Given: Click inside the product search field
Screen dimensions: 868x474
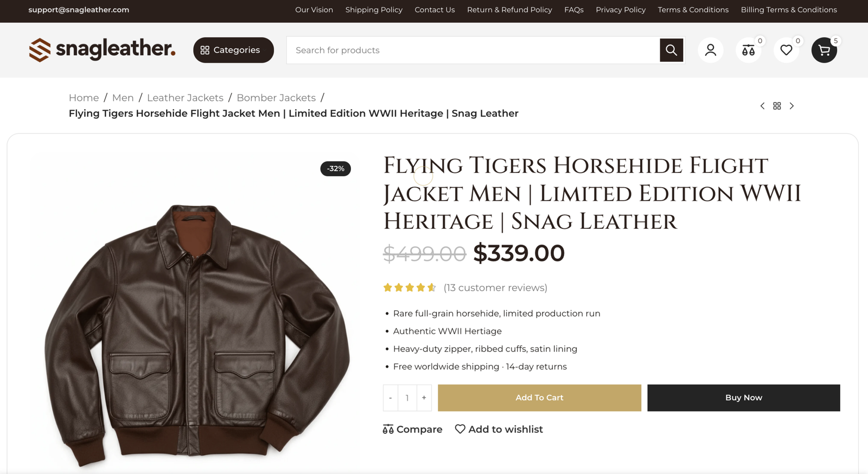Looking at the screenshot, I should [472, 50].
